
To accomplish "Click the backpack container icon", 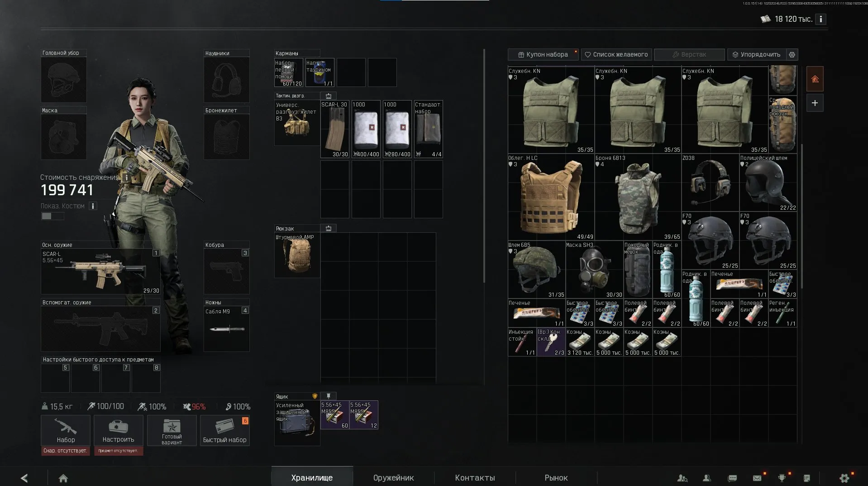I will tap(329, 229).
